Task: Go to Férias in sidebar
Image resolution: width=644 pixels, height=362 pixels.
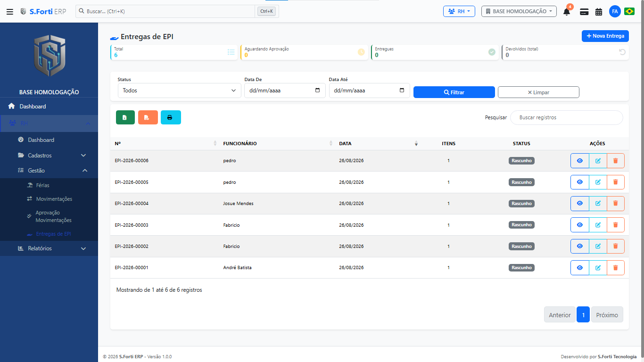Action: tap(49, 185)
